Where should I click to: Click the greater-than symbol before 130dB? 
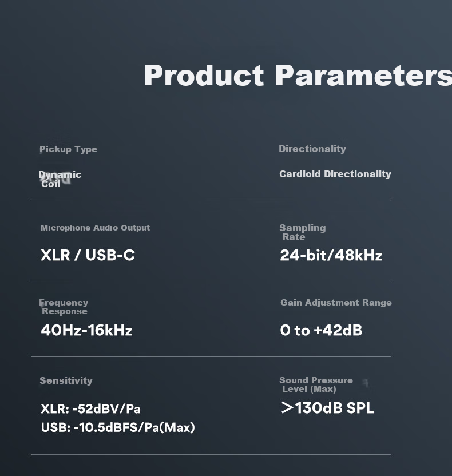(287, 408)
